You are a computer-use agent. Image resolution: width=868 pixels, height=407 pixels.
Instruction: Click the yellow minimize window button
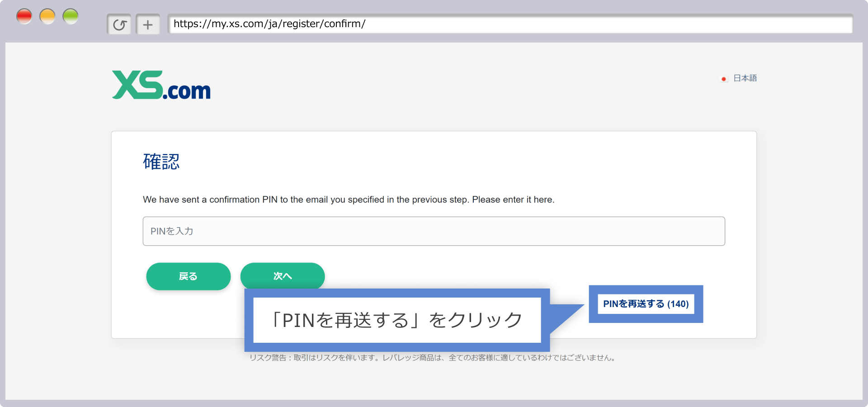tap(47, 17)
